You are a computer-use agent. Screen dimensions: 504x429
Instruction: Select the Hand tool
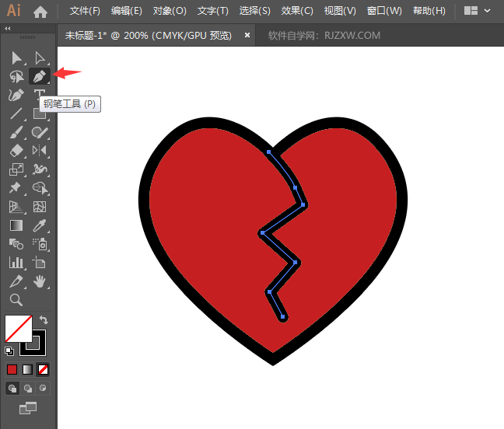click(40, 281)
